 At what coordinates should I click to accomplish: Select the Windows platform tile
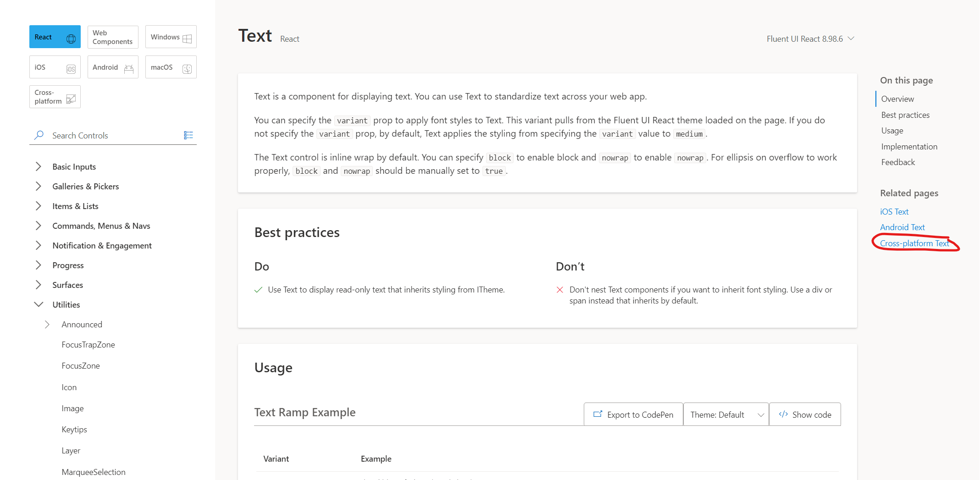click(170, 37)
